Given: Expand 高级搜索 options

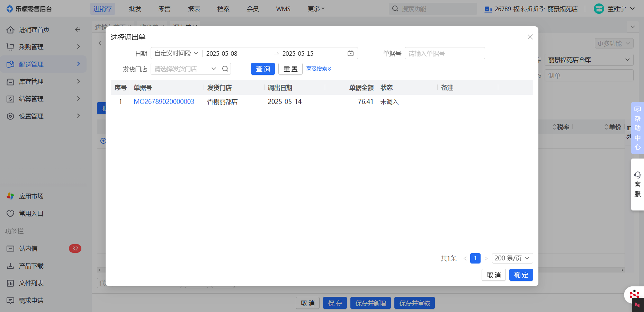Looking at the screenshot, I should [x=319, y=69].
